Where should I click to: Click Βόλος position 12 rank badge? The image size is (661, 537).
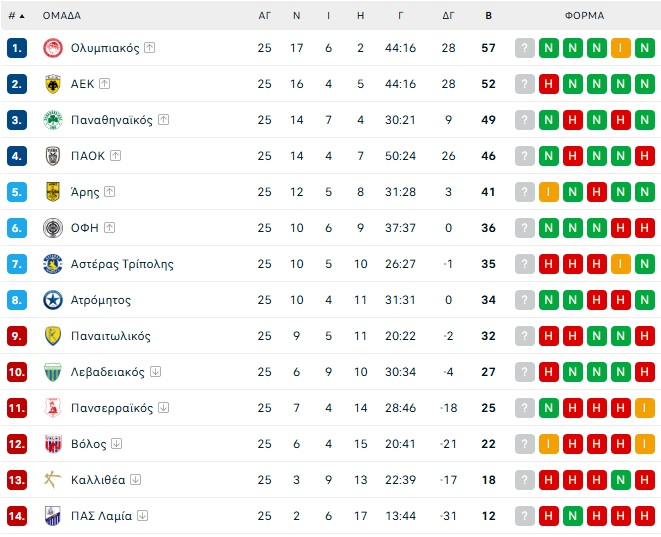16,444
